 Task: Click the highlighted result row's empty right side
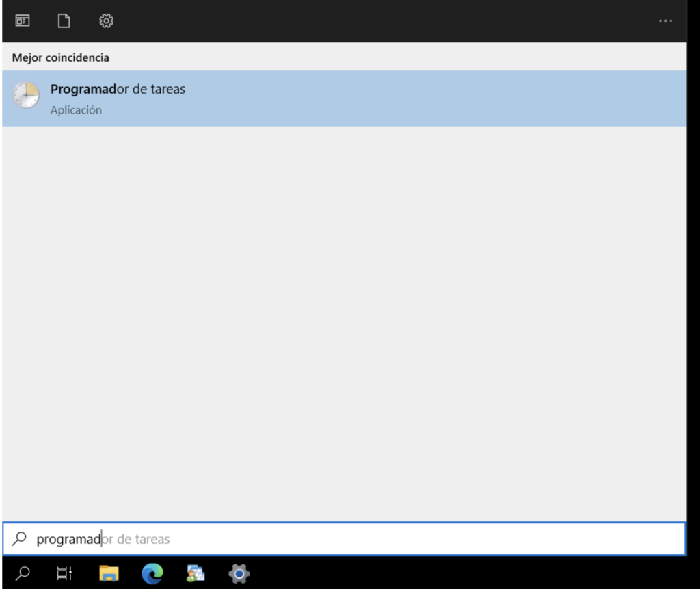click(479, 99)
